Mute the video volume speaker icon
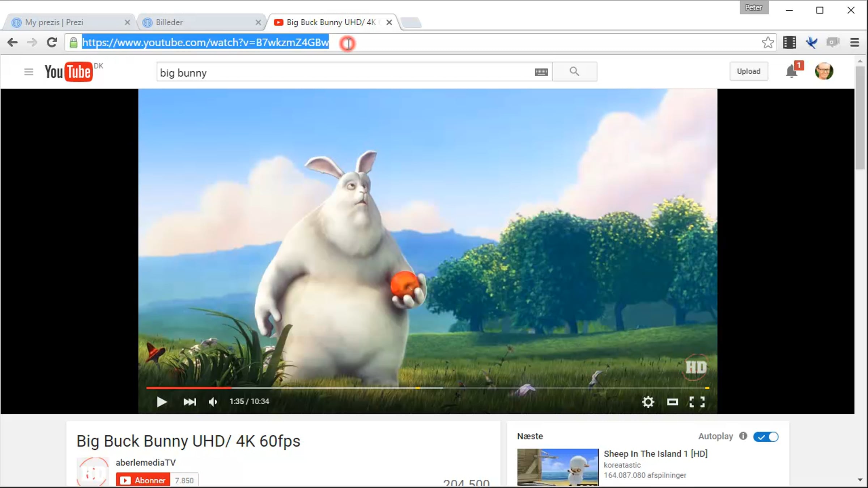The height and width of the screenshot is (488, 868). click(x=213, y=402)
